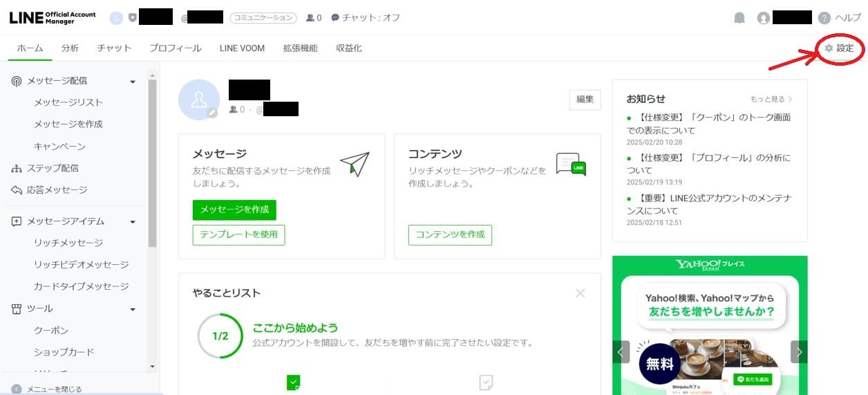Click the left arrow on banner carousel

[x=621, y=351]
